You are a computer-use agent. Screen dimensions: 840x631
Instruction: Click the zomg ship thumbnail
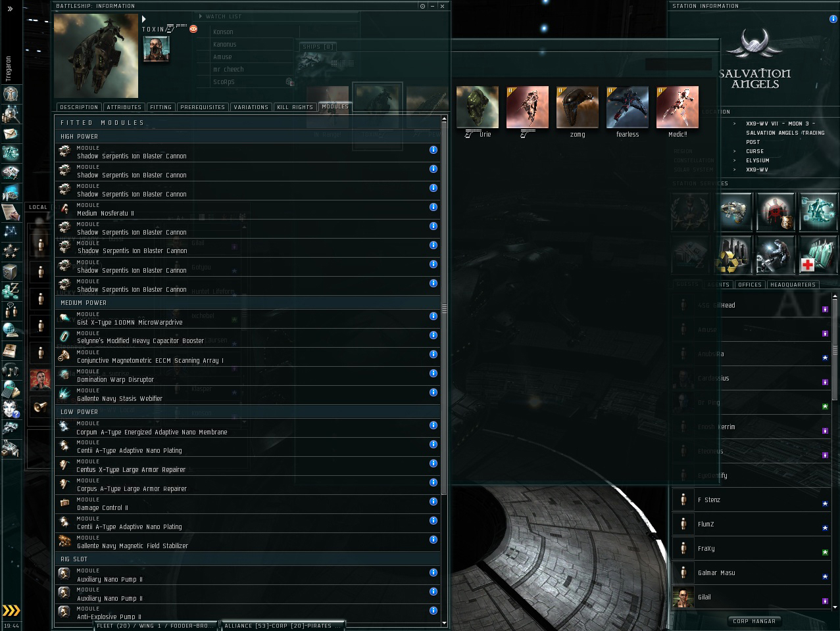tap(577, 107)
